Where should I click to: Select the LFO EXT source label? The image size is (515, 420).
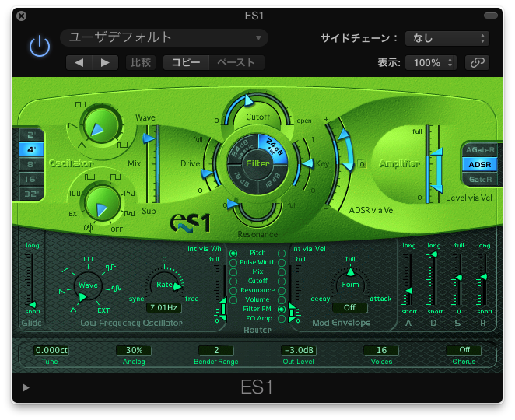pos(103,310)
